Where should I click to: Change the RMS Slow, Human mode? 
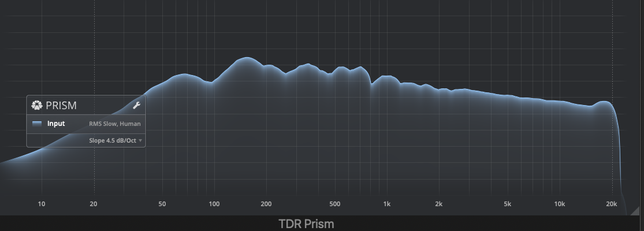[x=114, y=124]
